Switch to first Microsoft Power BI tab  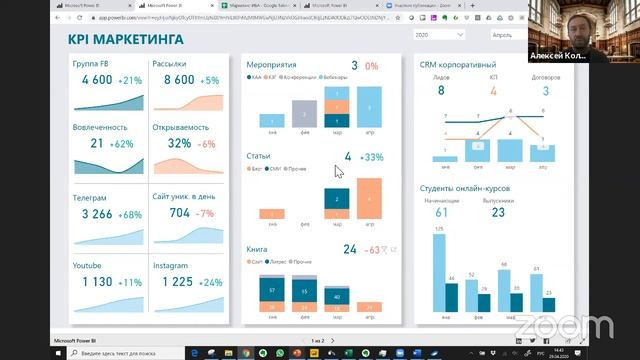coord(93,6)
